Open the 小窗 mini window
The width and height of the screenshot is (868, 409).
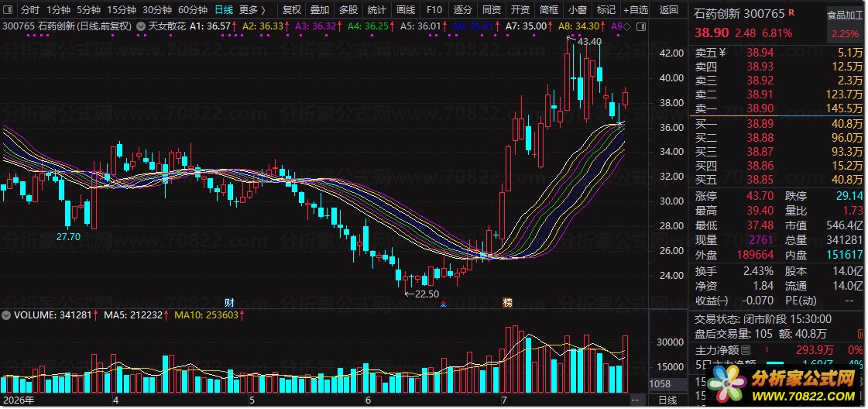click(578, 10)
